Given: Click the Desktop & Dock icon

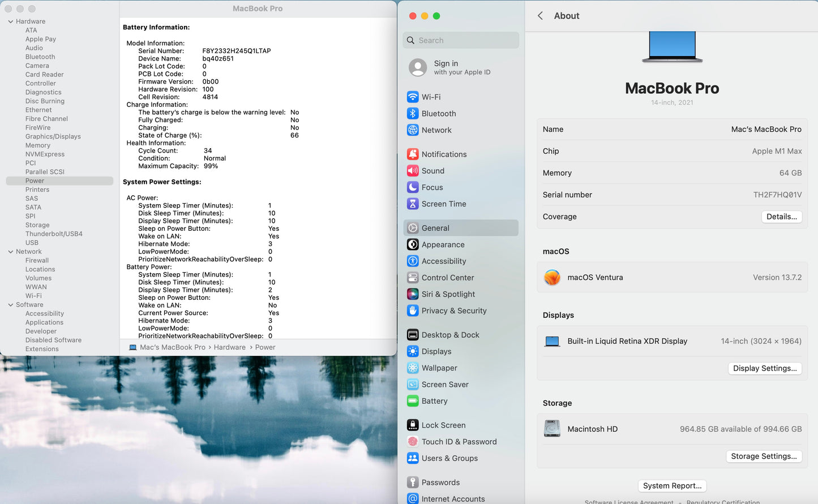Looking at the screenshot, I should point(413,335).
